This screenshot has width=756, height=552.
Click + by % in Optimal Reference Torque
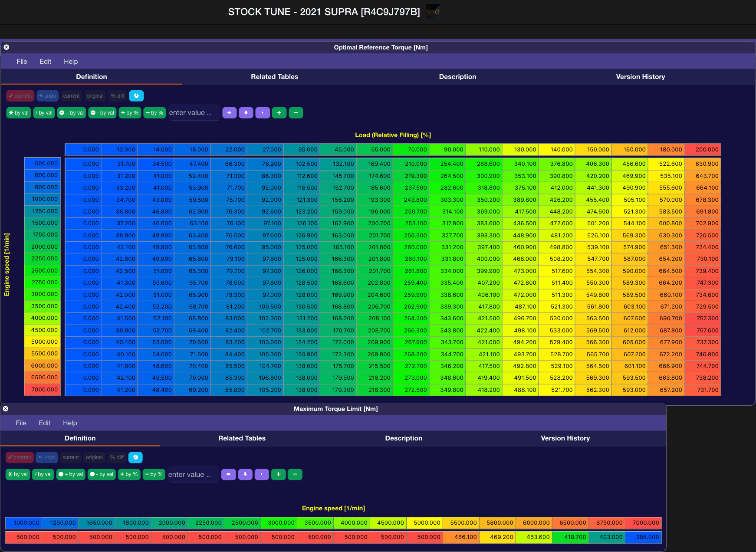click(130, 113)
